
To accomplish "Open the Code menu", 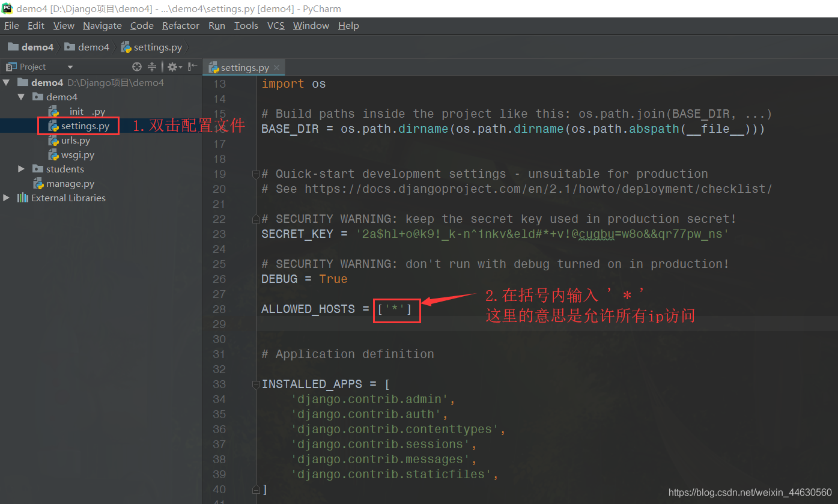I will pyautogui.click(x=142, y=25).
